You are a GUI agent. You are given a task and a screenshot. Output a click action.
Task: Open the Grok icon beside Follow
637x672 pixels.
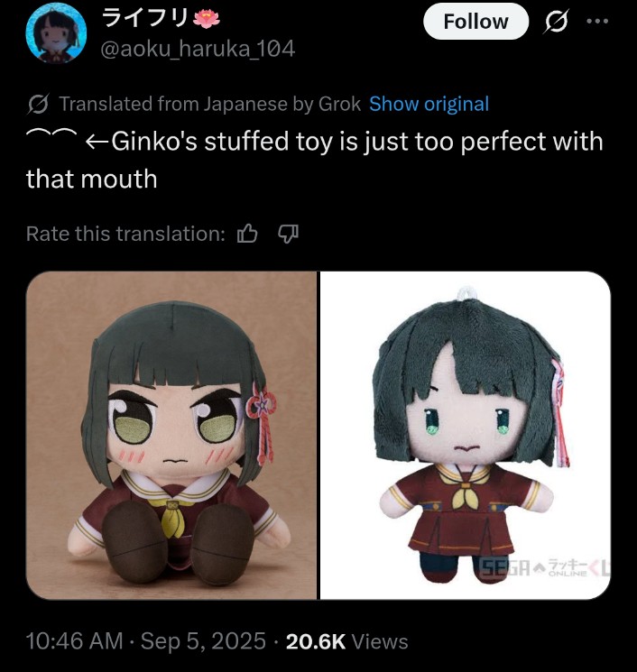556,21
